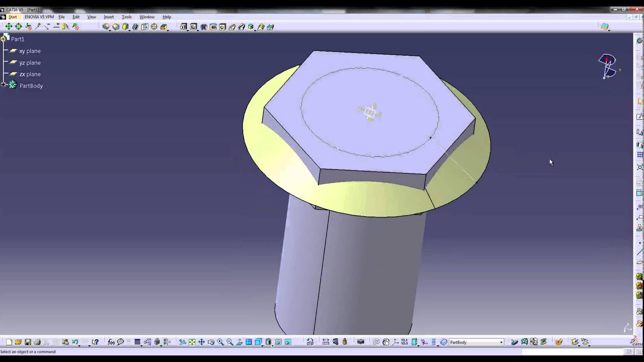Zoom Out of the model
Viewport: 644px width, 362px height.
[230, 342]
